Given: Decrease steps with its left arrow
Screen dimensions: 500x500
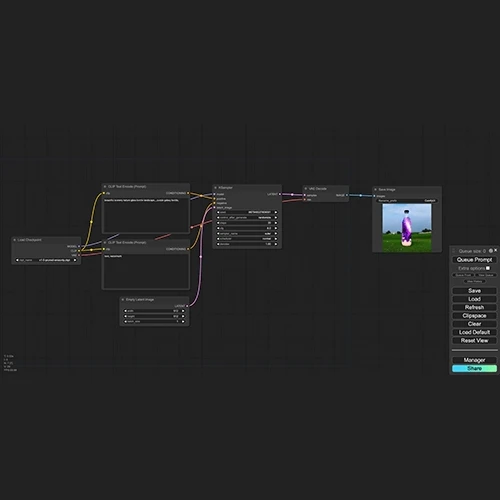Looking at the screenshot, I should tap(219, 223).
